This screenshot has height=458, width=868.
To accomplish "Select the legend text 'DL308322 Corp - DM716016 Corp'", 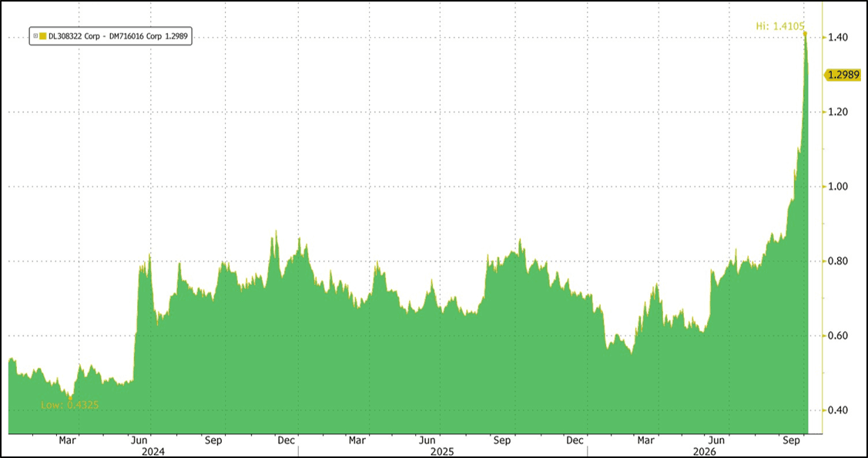I will click(106, 36).
